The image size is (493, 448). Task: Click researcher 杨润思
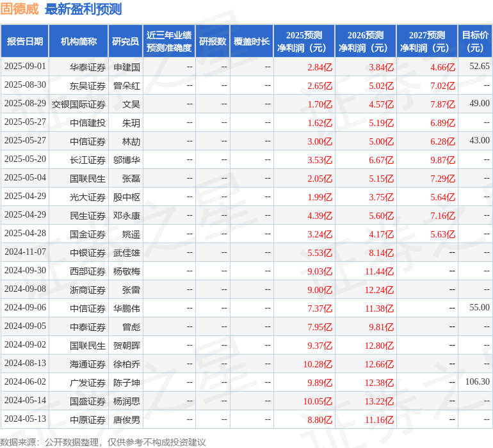127,401
